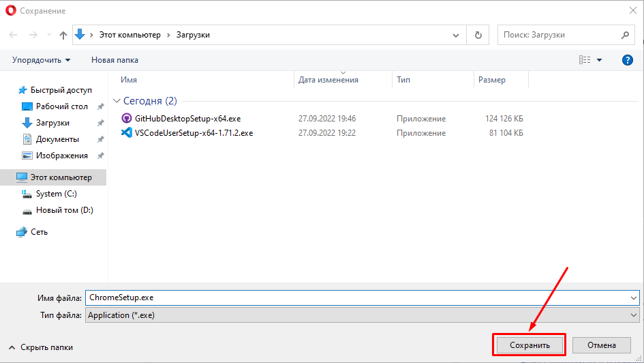Select 'Этот компьютер' in the sidebar
This screenshot has width=644, height=363.
(x=61, y=177)
